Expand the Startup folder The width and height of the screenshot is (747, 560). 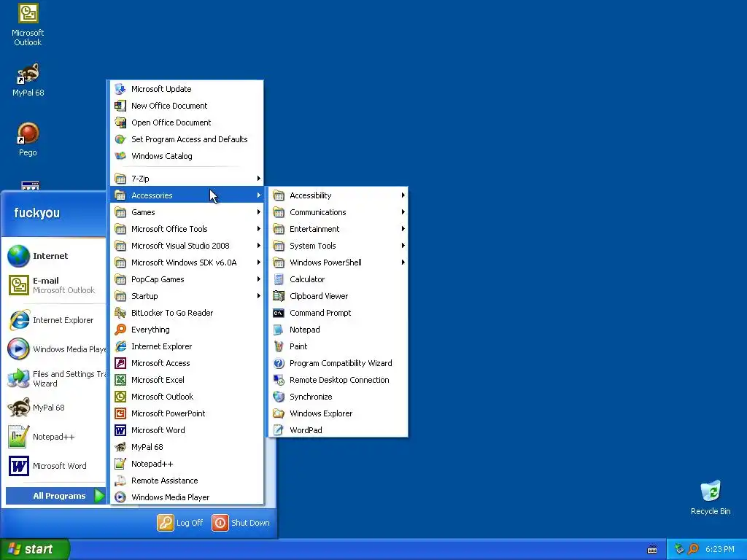(x=187, y=296)
